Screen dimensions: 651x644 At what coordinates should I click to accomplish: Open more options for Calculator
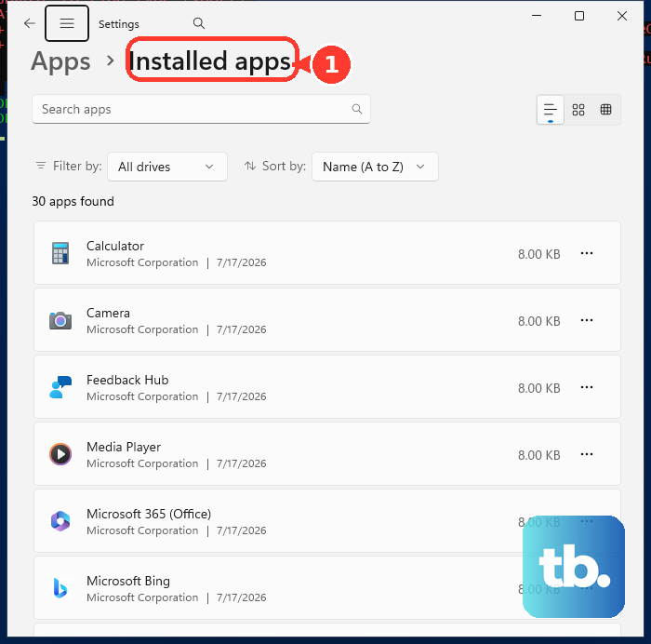coord(586,253)
